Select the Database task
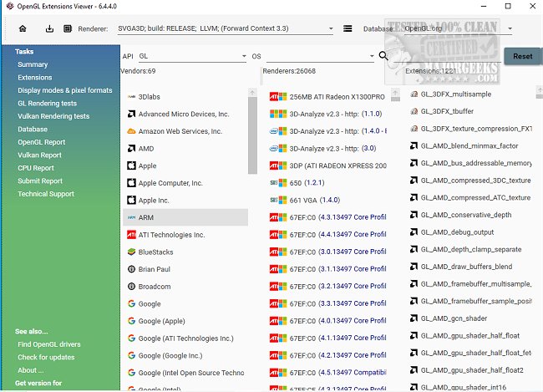The height and width of the screenshot is (392, 543). click(x=33, y=129)
